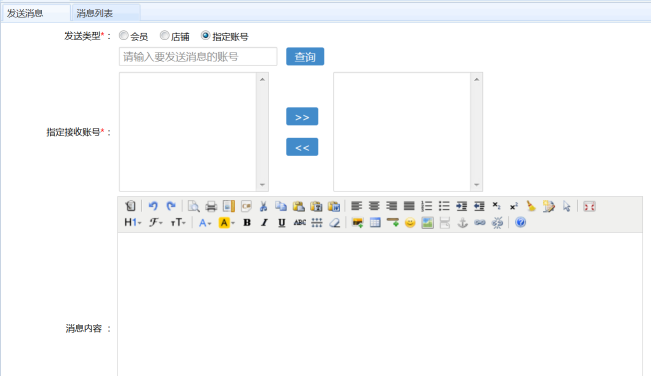
Task: Select all content with cursor icon
Action: pos(567,206)
